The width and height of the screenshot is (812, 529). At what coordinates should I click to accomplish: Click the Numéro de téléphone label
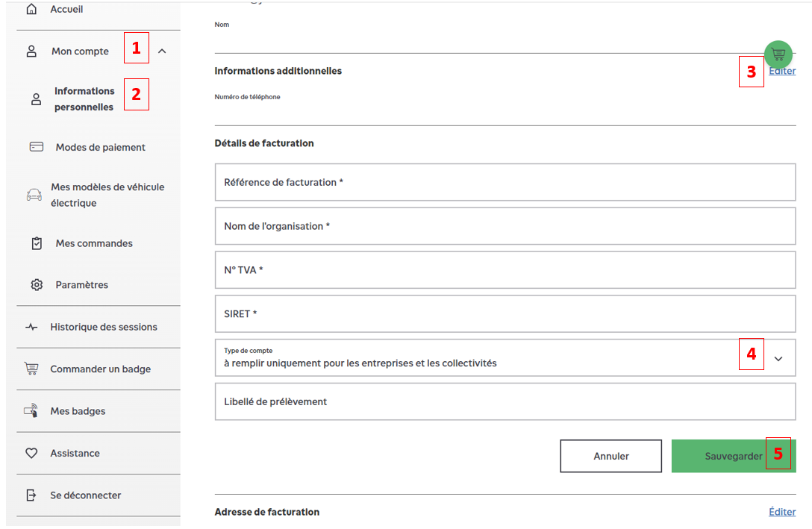click(248, 97)
